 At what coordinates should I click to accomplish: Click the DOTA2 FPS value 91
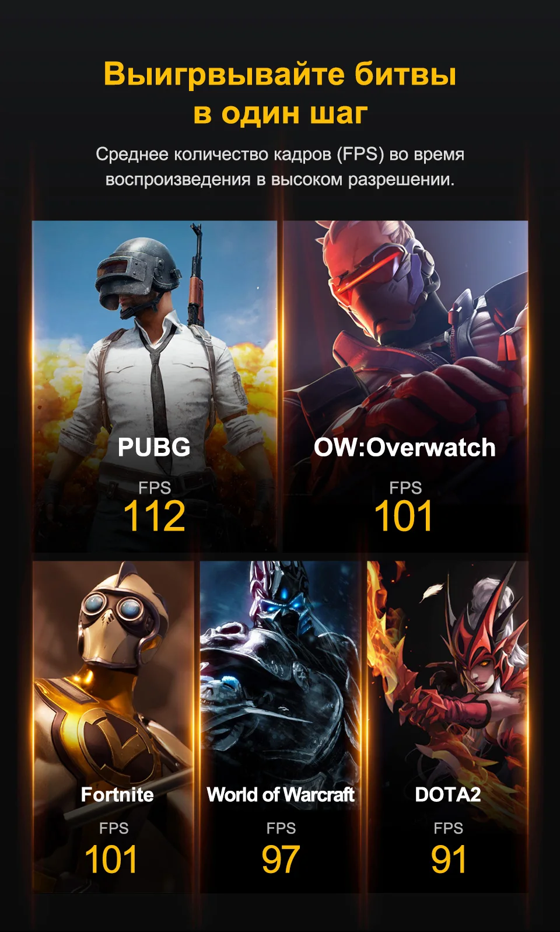point(449,860)
